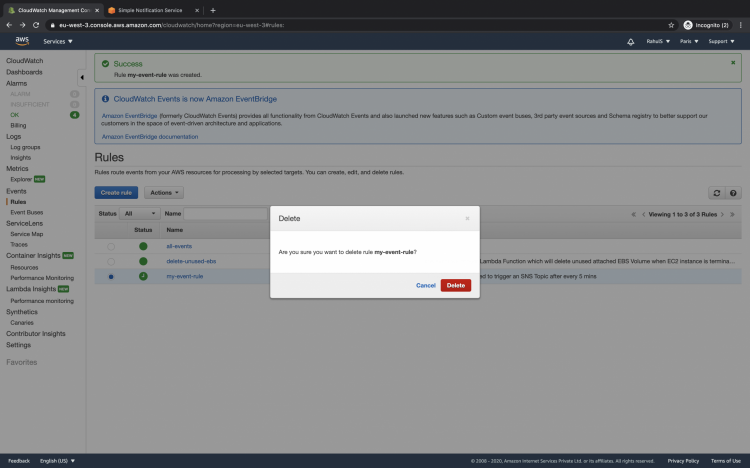
Task: Confirm with the red Delete button
Action: (x=455, y=285)
